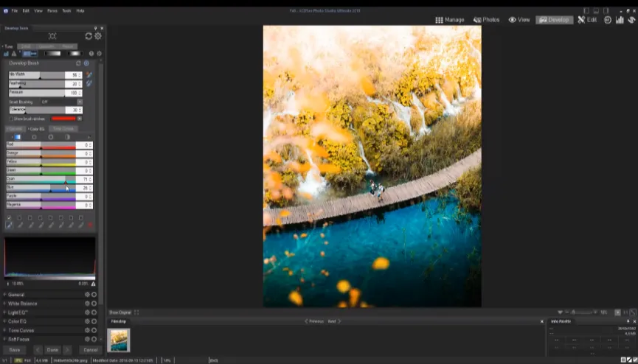Select the Develop Brush tool icon

(30, 54)
